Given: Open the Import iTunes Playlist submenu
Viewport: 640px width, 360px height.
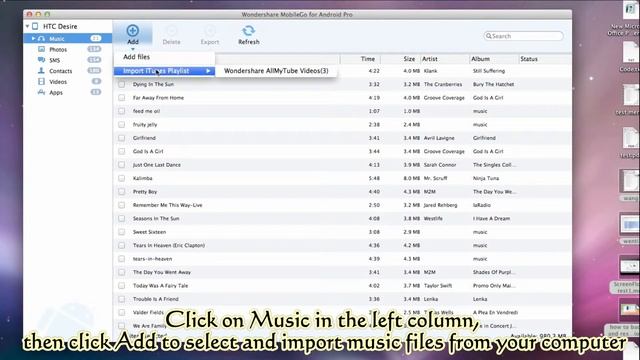Looking at the screenshot, I should (164, 71).
